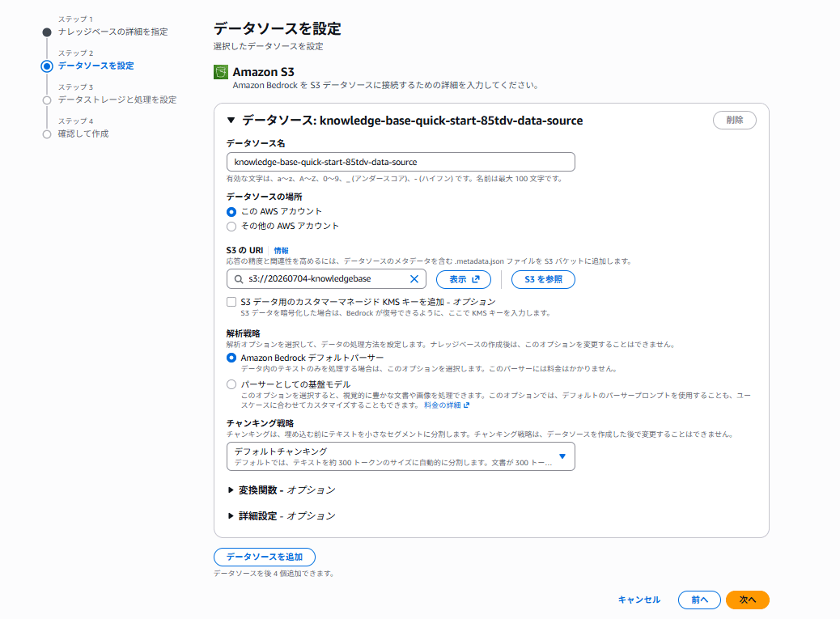
Task: Click the S3 を参照 button
Action: 543,279
